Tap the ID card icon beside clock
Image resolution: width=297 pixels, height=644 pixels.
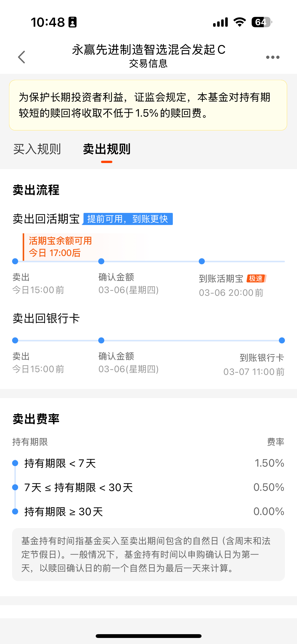pos(73,22)
